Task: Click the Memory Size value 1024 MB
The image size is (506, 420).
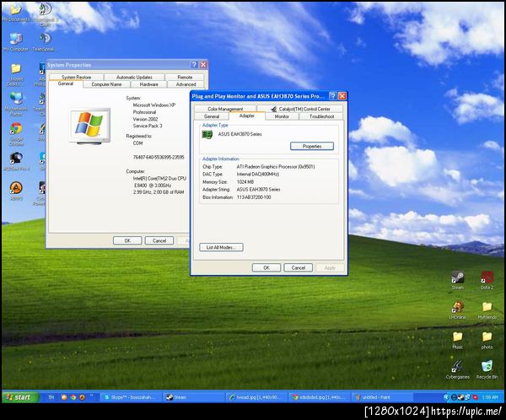Action: tap(245, 182)
